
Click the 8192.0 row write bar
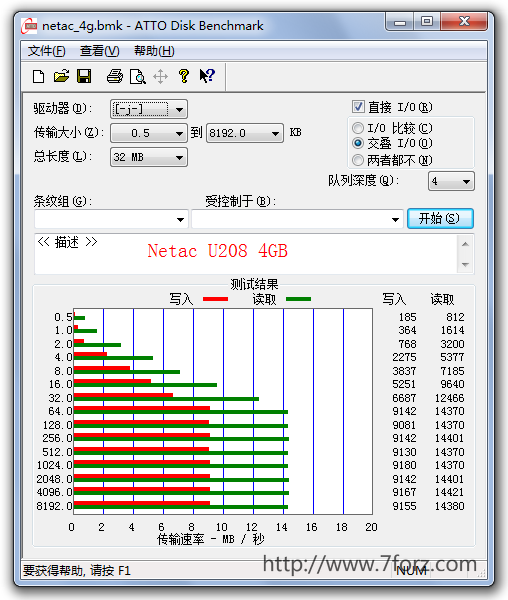click(x=142, y=503)
